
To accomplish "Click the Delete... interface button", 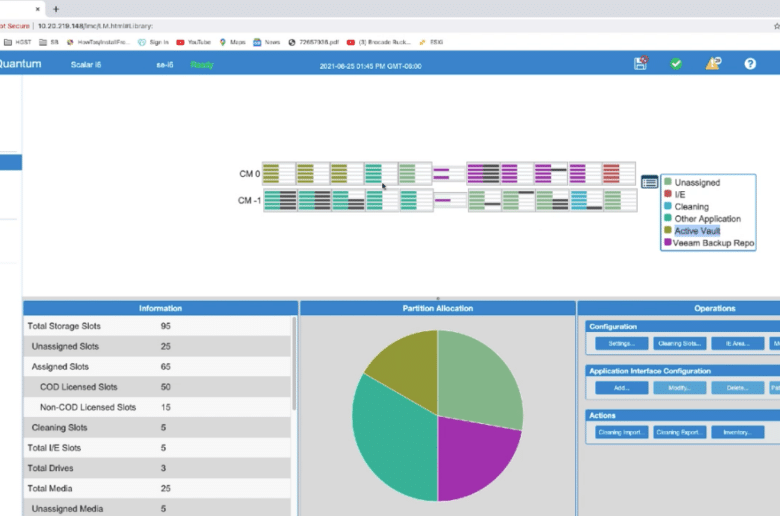I will (737, 388).
